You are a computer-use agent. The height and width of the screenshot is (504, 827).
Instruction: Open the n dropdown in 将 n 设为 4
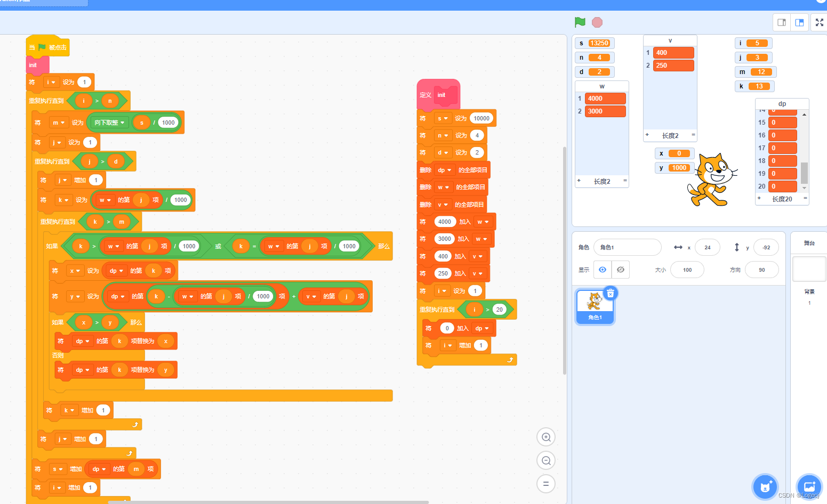tap(443, 135)
